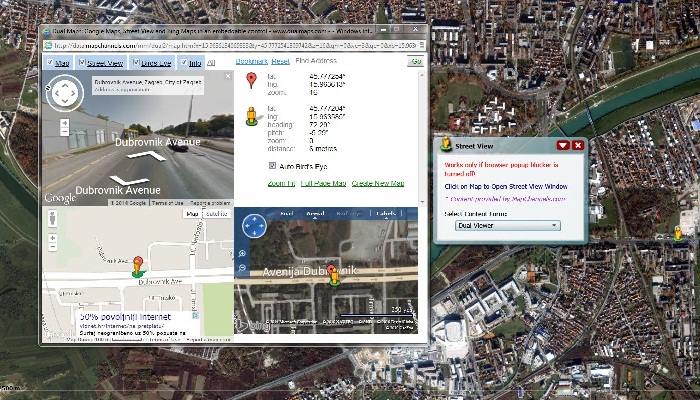Click the Street View pan compass control

(x=62, y=95)
